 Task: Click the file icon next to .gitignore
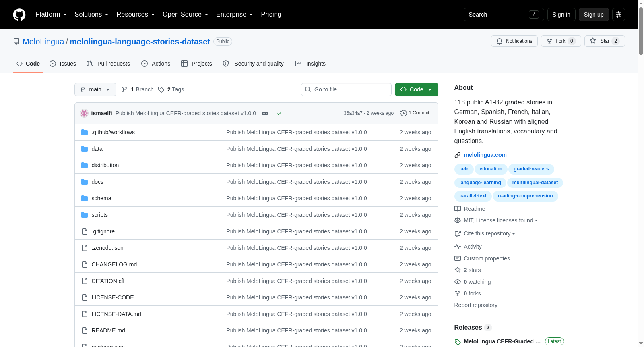tap(85, 231)
